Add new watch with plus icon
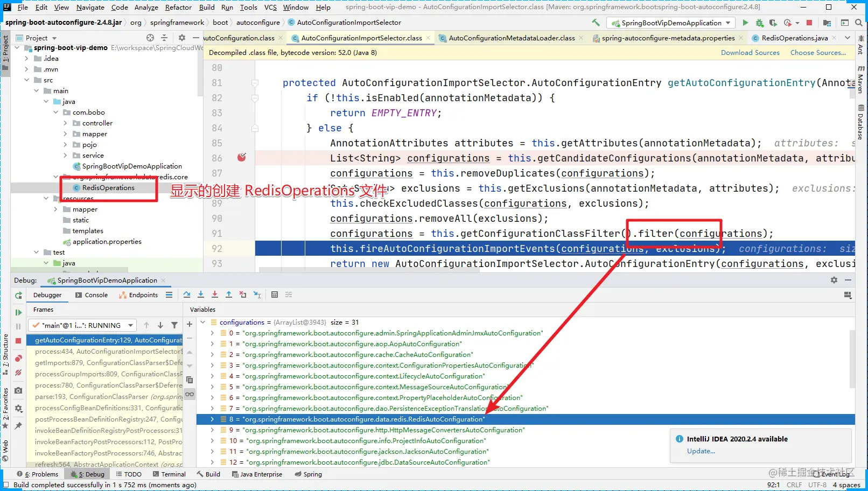The width and height of the screenshot is (868, 491). tap(190, 324)
